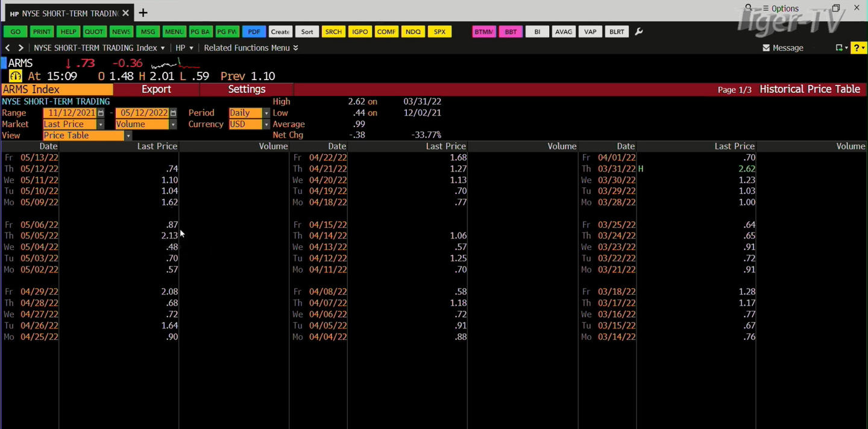This screenshot has height=429, width=868.
Task: Expand the NYSE SHORT-TERM TRADING Index dropdown
Action: [x=99, y=48]
